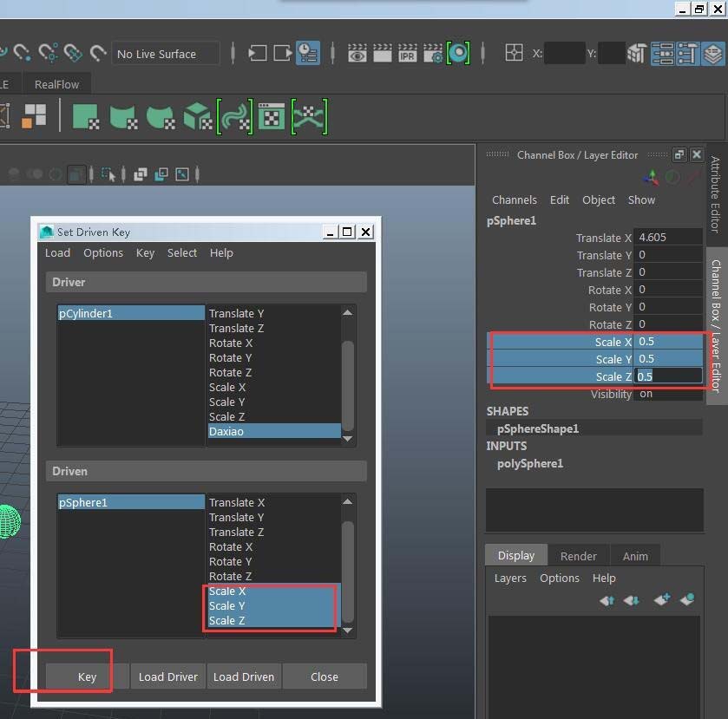Switch to the Anim layer tab

[x=635, y=556]
